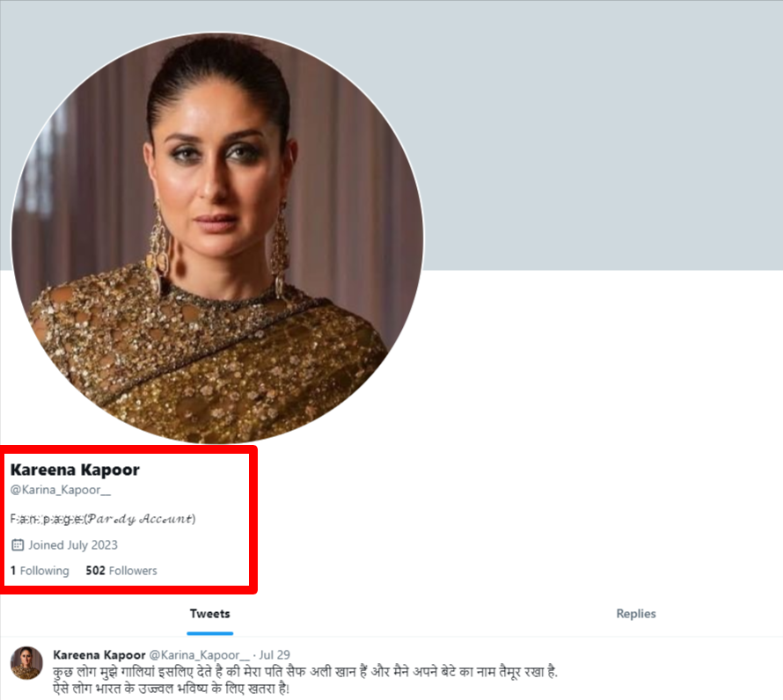Open the tweet by clicking its first Hindi line

tap(305, 672)
